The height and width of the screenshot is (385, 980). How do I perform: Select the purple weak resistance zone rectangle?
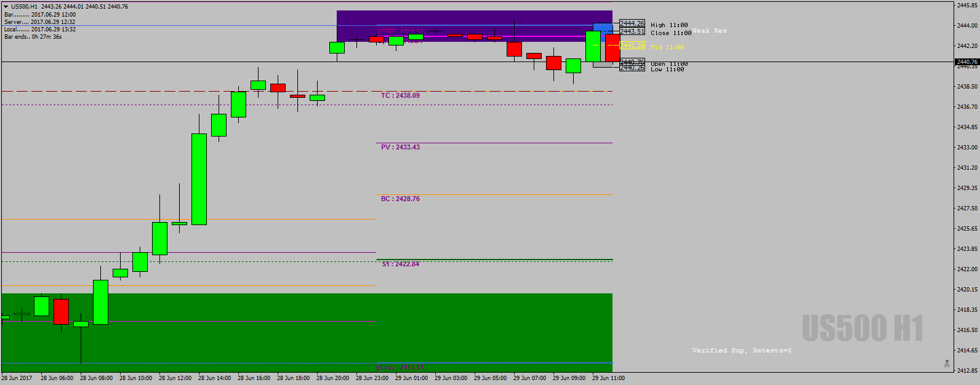click(474, 26)
